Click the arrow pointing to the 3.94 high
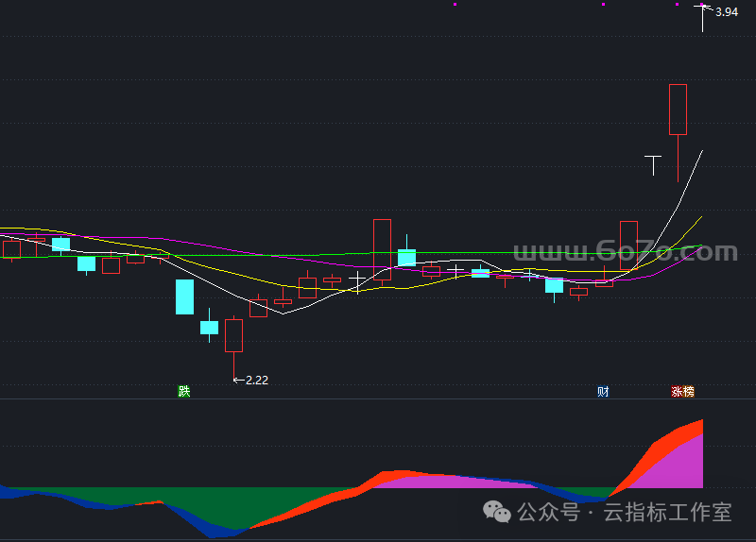The height and width of the screenshot is (542, 756). point(707,10)
